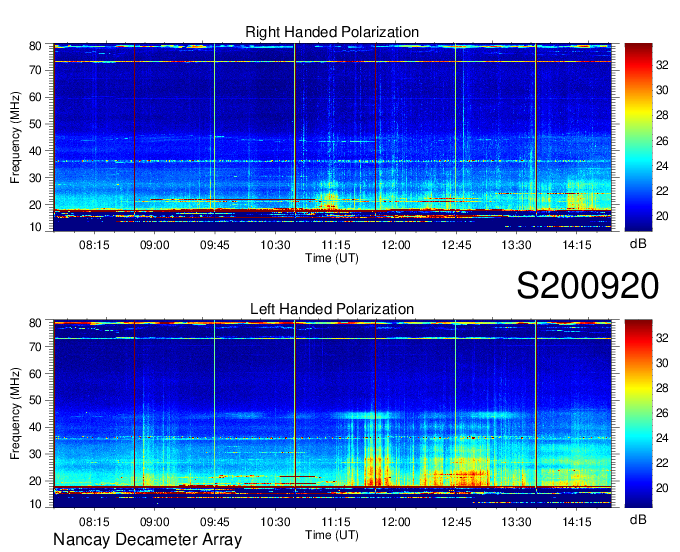Viewport: 680px width, 552px height.
Task: Click the 40 MHz tick on the top plot
Action: tap(35, 151)
